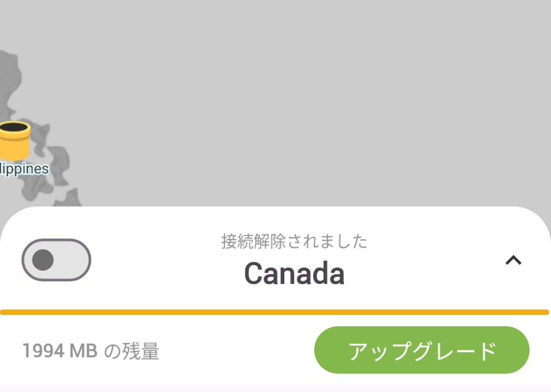Click the アップグレード button
This screenshot has height=392, width=551.
point(422,350)
